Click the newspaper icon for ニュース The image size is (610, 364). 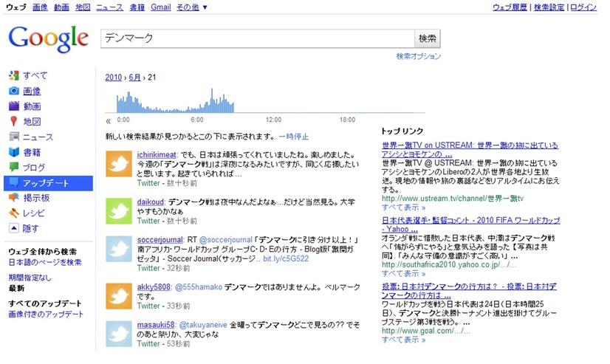point(13,137)
